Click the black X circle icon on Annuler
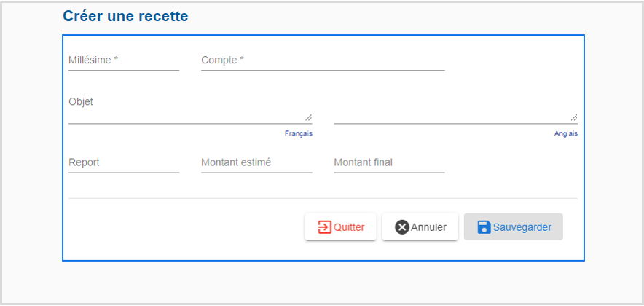This screenshot has height=306, width=644. (x=402, y=227)
